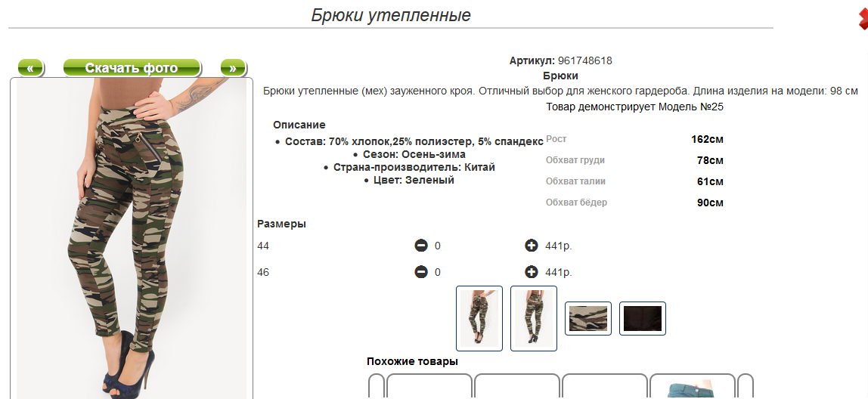Open similar product with teal jeans image
The height and width of the screenshot is (399, 868).
(692, 387)
